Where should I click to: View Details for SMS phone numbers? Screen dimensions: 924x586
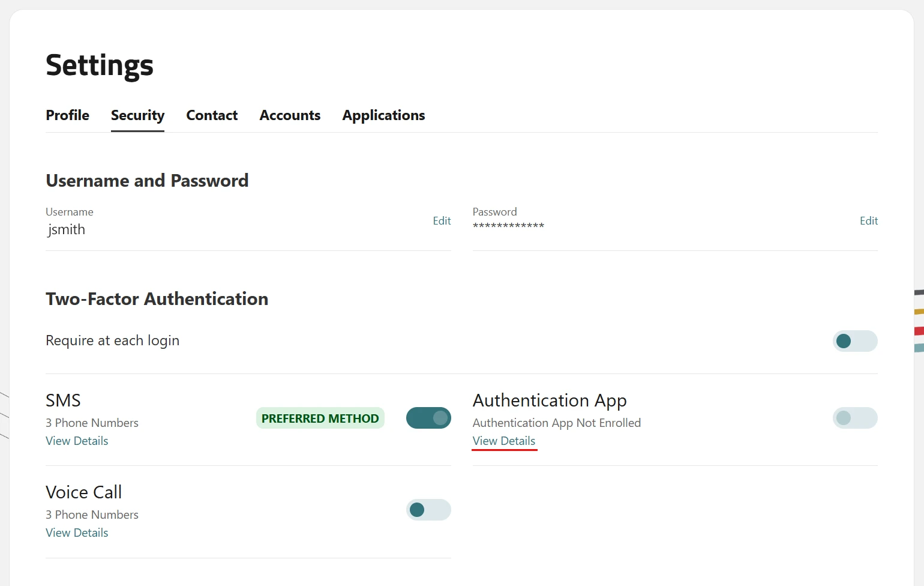pyautogui.click(x=77, y=441)
